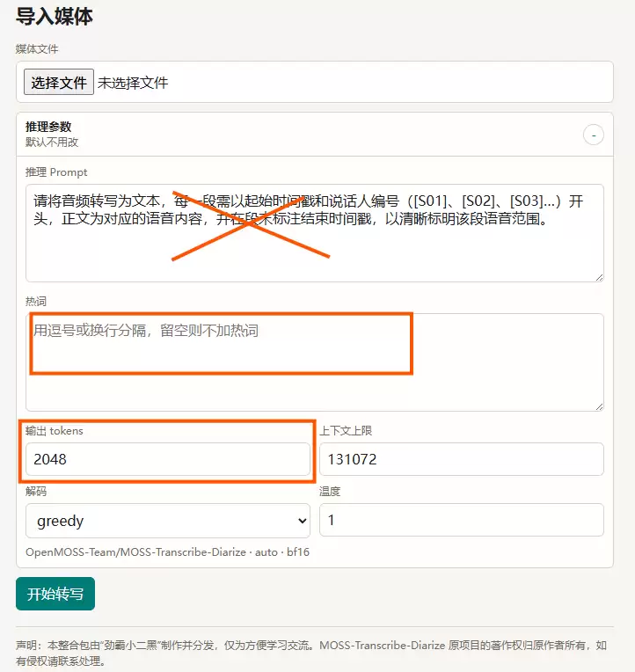
Task: Click the 上下文上限 label
Action: click(x=346, y=431)
